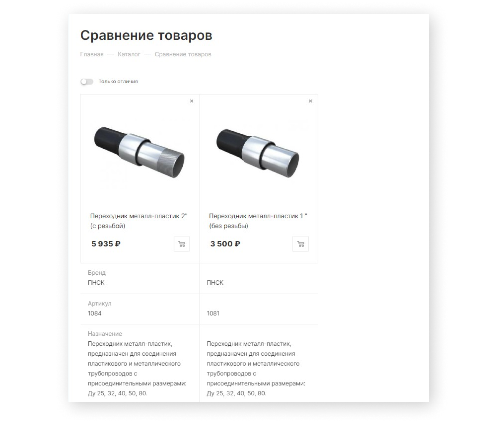The width and height of the screenshot is (504, 423).
Task: Open "Переходник металл-пластик 2" (с резьбой)" title
Action: click(139, 221)
